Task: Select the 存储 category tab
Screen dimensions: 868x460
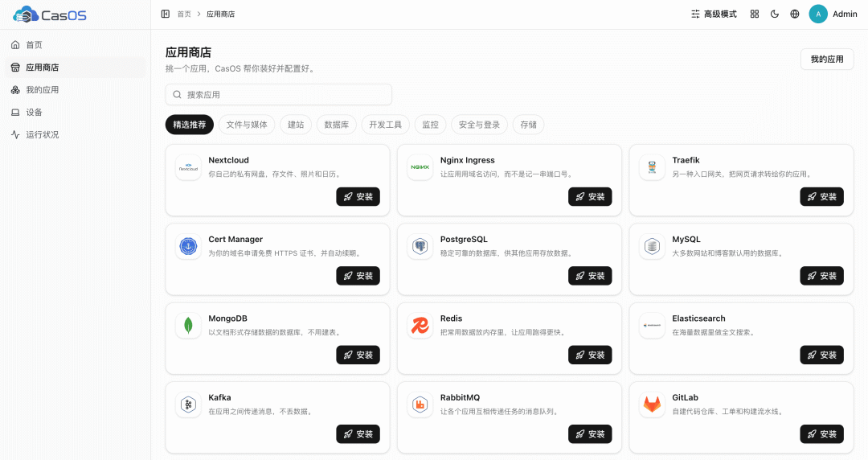Action: (529, 125)
